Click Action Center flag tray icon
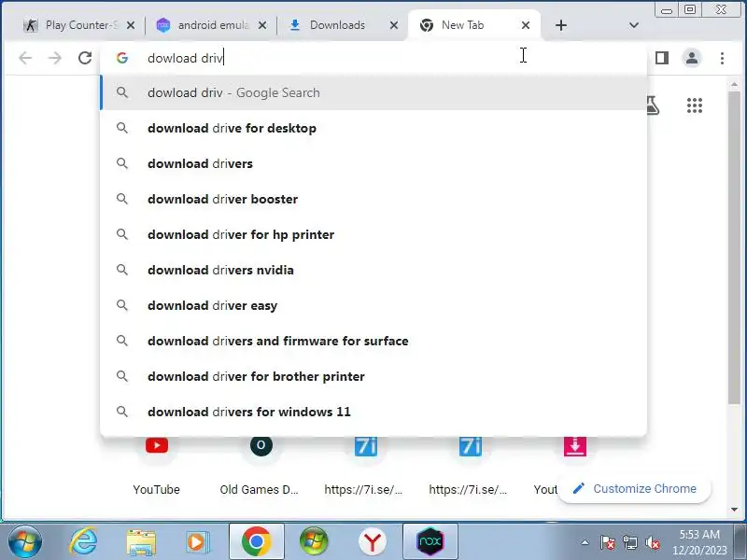This screenshot has width=747, height=560. pyautogui.click(x=608, y=542)
